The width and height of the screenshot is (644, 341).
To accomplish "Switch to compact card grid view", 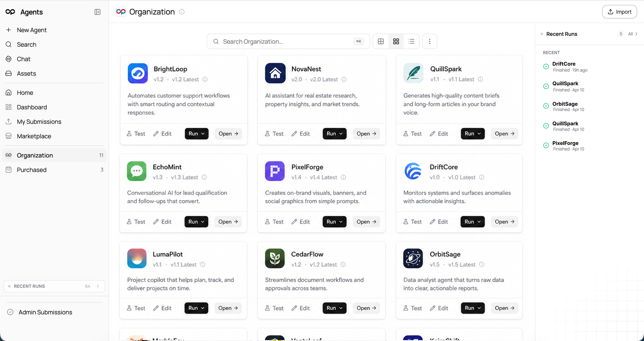I will pyautogui.click(x=396, y=41).
